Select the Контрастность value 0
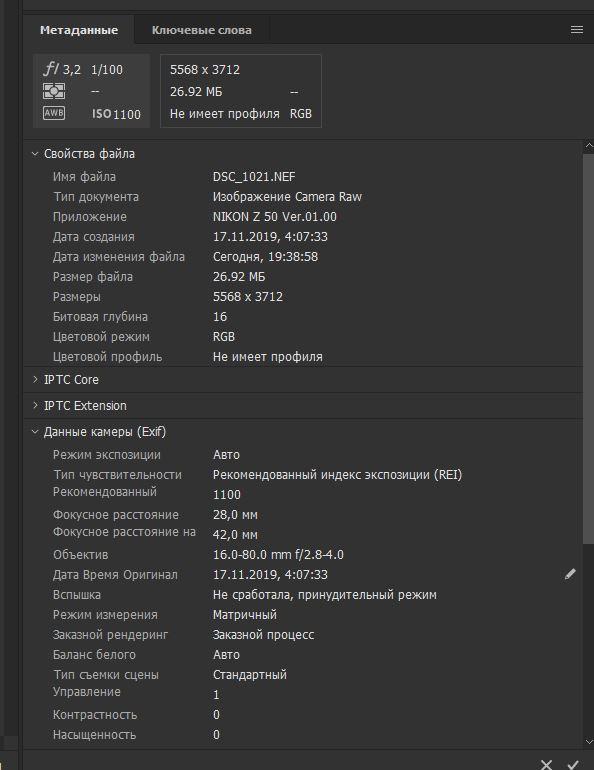Viewport: 594px width, 770px height. point(216,715)
